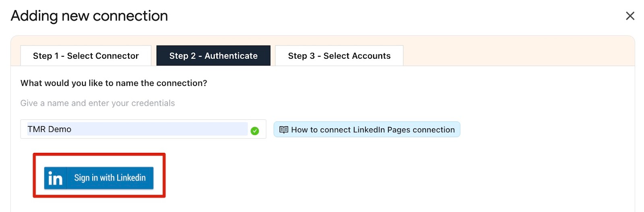Image resolution: width=644 pixels, height=212 pixels.
Task: Click the book icon in help link
Action: tap(284, 130)
